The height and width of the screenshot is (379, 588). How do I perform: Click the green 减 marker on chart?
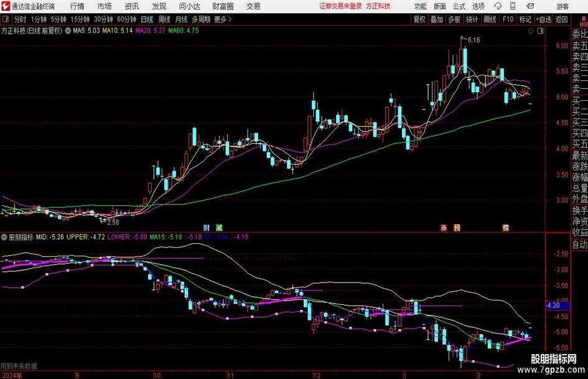pos(220,228)
